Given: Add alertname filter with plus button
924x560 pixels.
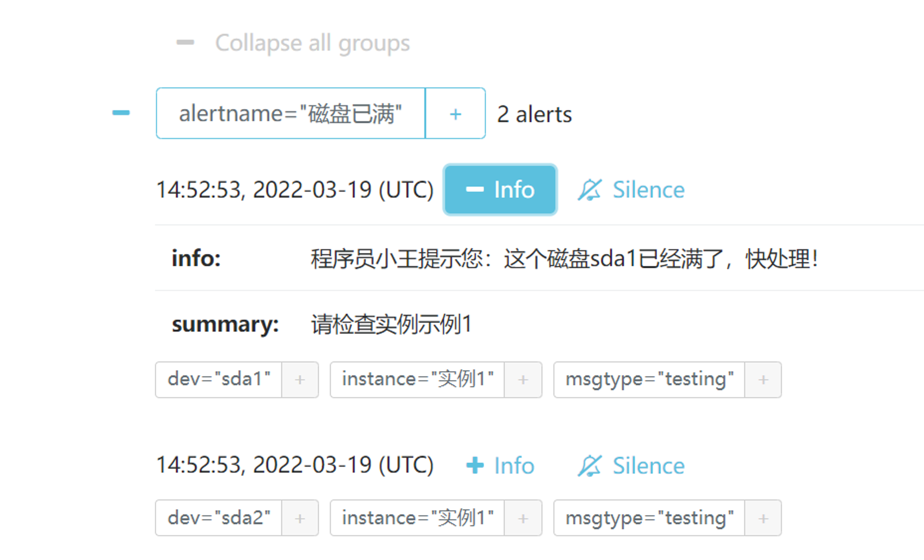Looking at the screenshot, I should pyautogui.click(x=455, y=114).
